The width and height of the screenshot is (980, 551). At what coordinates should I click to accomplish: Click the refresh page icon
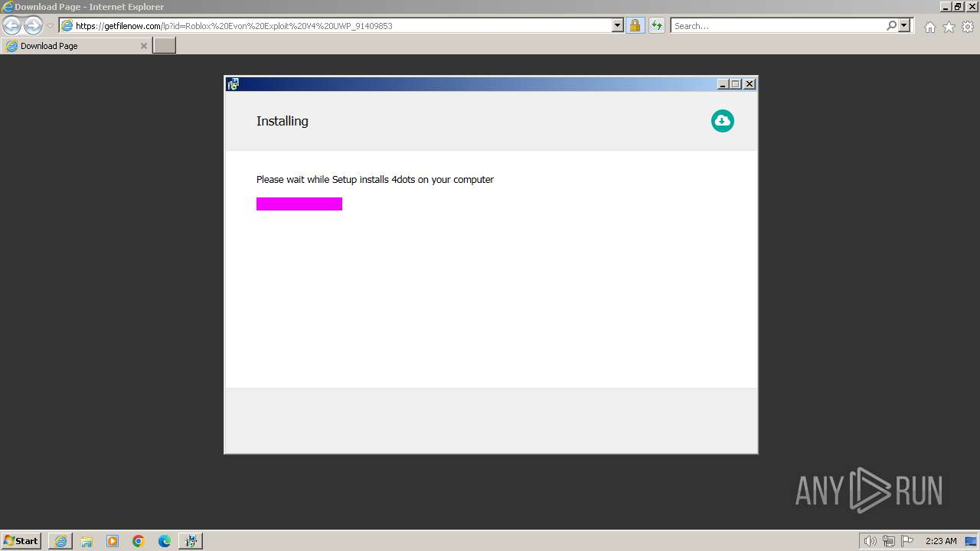[x=656, y=25]
